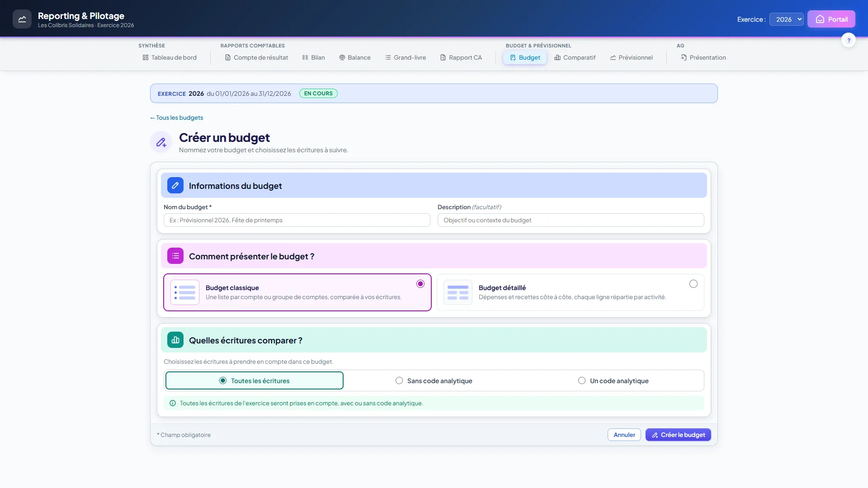Switch to the Prévisionnel tab
Viewport: 868px width, 488px height.
tap(631, 57)
